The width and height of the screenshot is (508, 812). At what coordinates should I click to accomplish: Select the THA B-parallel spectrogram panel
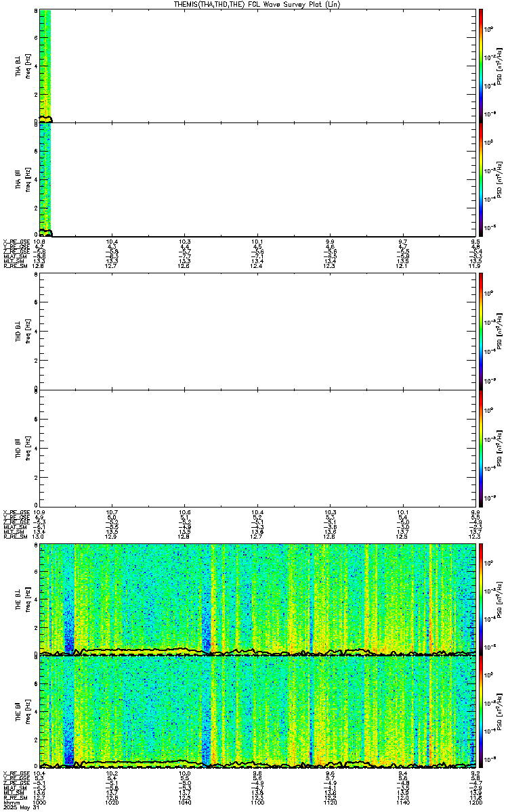[x=257, y=179]
